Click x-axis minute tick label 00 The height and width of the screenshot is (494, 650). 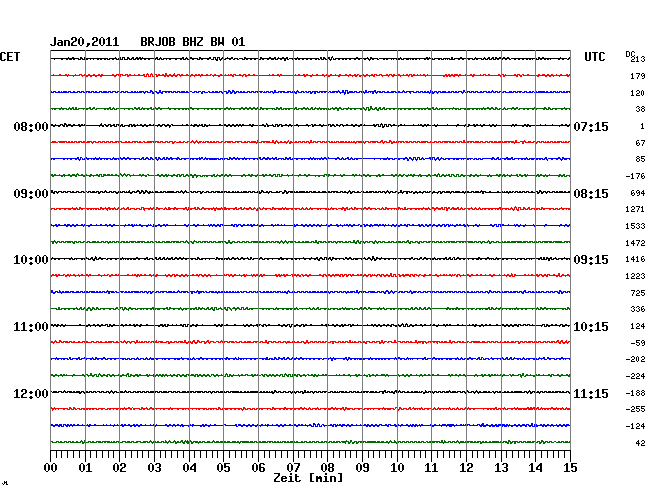pos(51,468)
